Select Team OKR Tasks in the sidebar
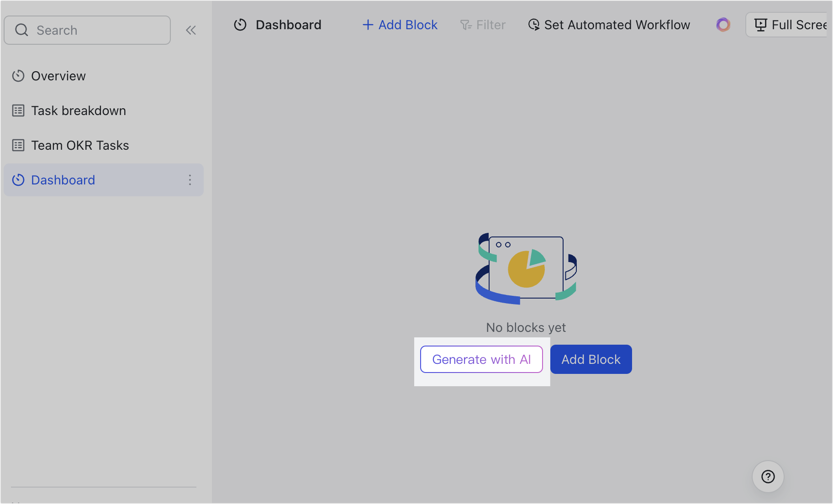Screen dimensions: 833x504 pos(79,145)
